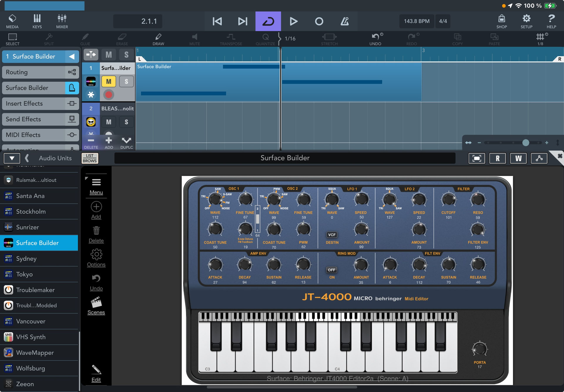This screenshot has width=564, height=392.
Task: Mute the Surface Builder track
Action: pos(109,81)
